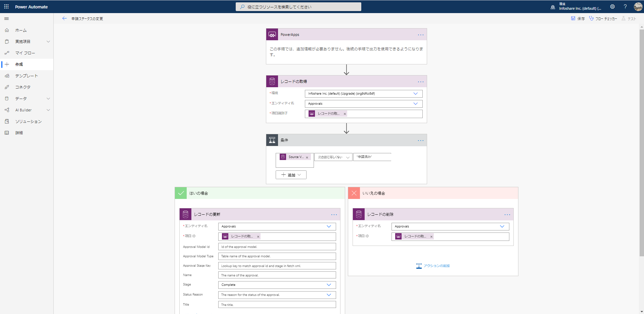
Task: Click the environment icon in header
Action: (x=553, y=7)
